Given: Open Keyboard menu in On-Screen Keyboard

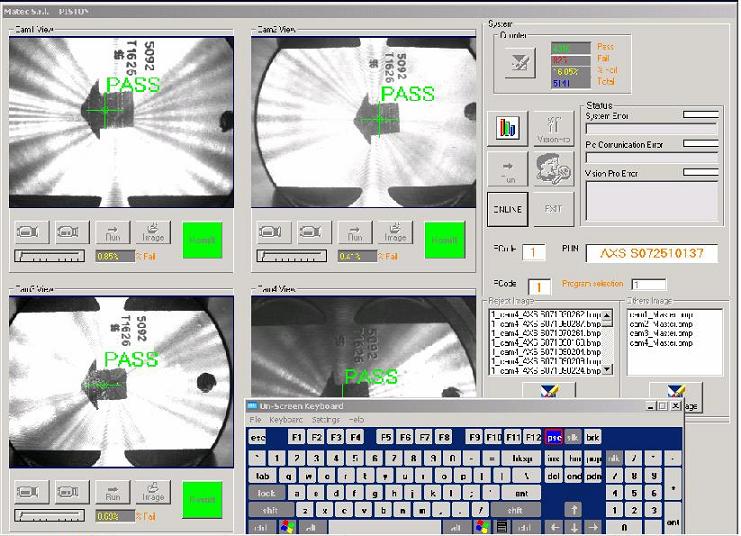Looking at the screenshot, I should [288, 419].
